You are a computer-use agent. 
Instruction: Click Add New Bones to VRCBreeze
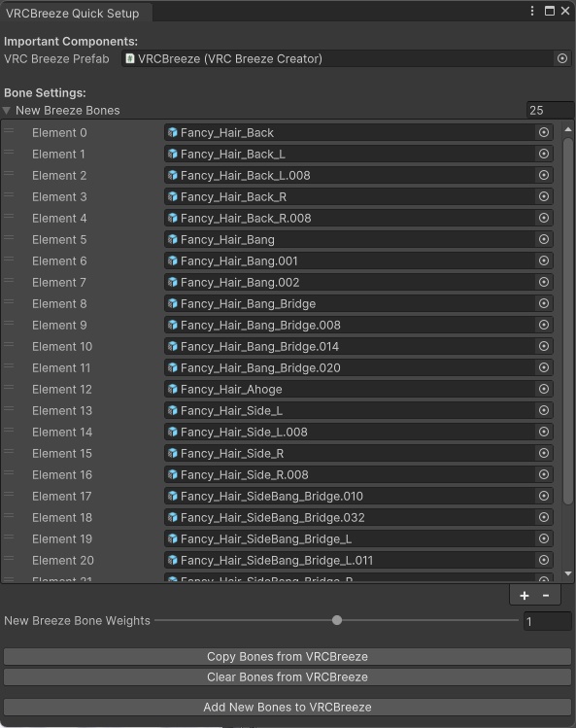[x=288, y=708]
